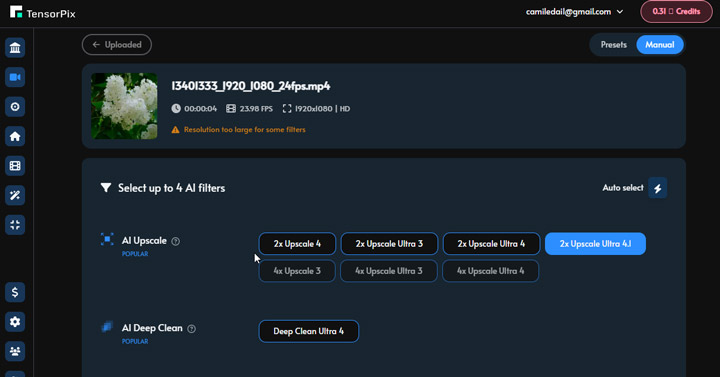Open the magic wand sidebar icon
720x377 pixels.
[x=15, y=195]
